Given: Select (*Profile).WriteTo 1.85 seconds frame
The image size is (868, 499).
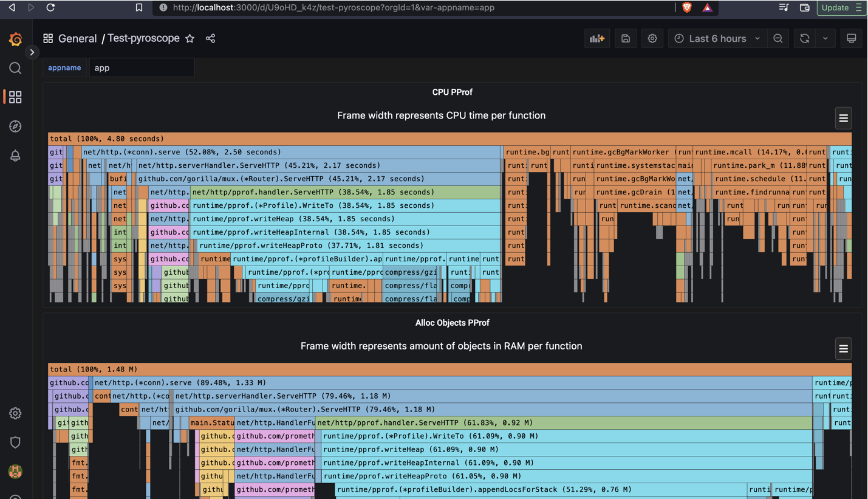Looking at the screenshot, I should coord(346,205).
